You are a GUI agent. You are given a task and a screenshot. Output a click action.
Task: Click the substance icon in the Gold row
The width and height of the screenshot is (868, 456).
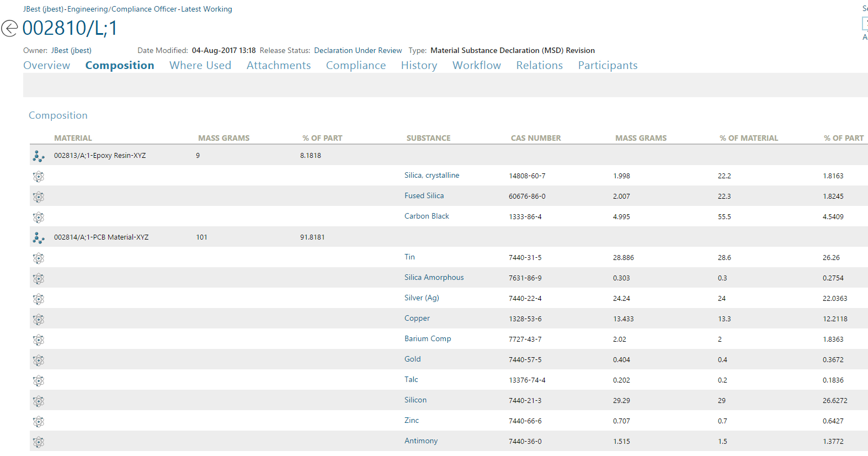38,360
